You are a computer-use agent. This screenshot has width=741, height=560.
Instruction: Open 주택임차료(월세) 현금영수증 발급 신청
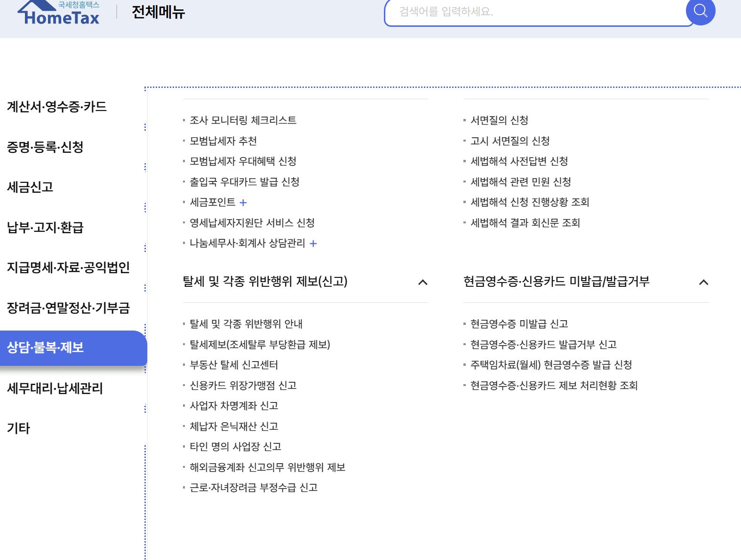(551, 365)
